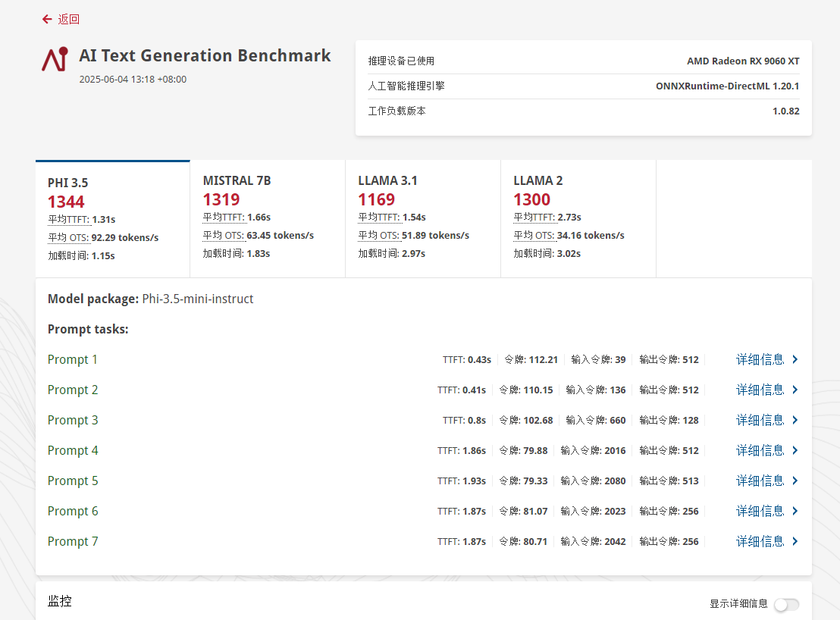
Task: Click the 平均TTFT label under PHI 3.5
Action: [69, 220]
